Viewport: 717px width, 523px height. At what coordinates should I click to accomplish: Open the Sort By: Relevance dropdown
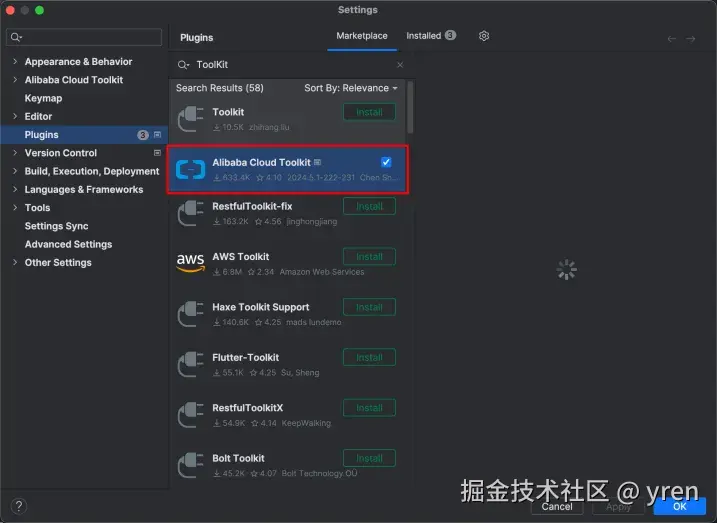click(351, 88)
